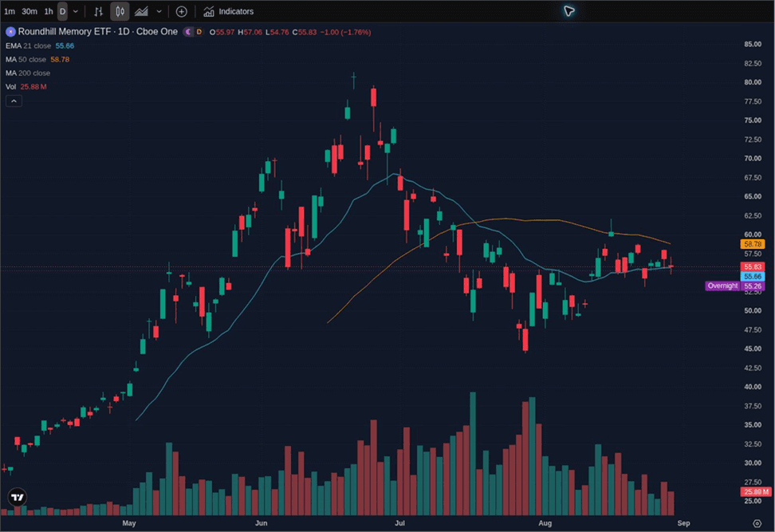
Task: Click the moon extended-hours session icon
Action: pyautogui.click(x=188, y=32)
